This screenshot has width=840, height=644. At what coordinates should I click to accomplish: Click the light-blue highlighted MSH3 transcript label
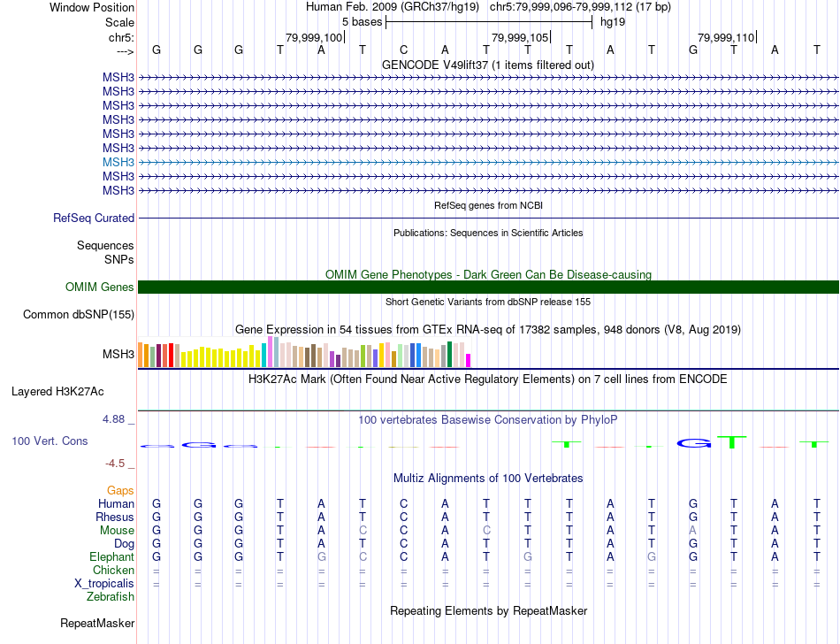[x=118, y=162]
